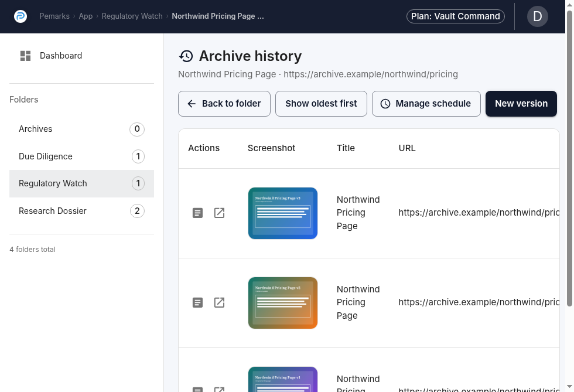Click the Actions column header
Image resolution: width=574 pixels, height=392 pixels.
pyautogui.click(x=204, y=148)
